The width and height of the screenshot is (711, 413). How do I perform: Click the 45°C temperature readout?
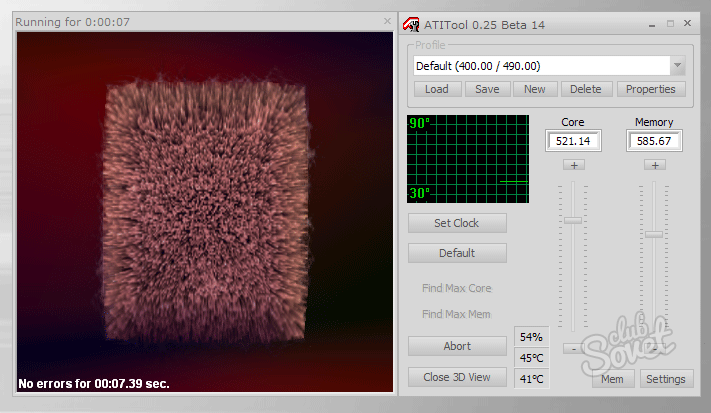click(x=531, y=358)
